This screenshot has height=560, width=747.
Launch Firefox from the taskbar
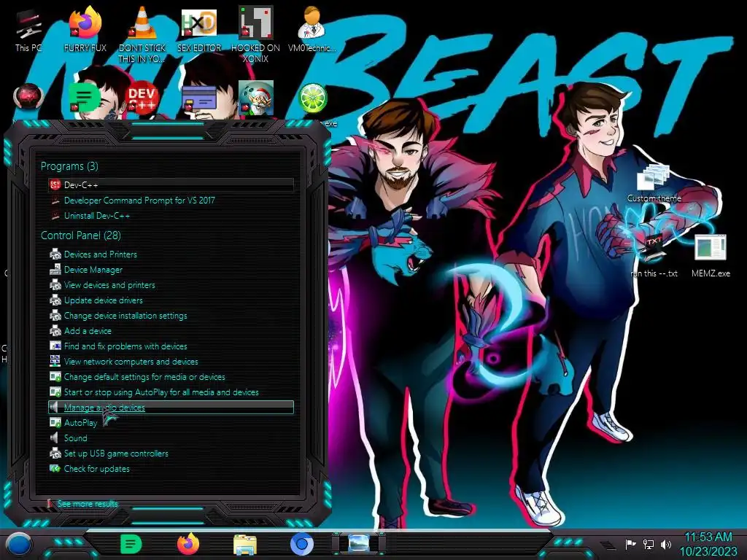188,544
